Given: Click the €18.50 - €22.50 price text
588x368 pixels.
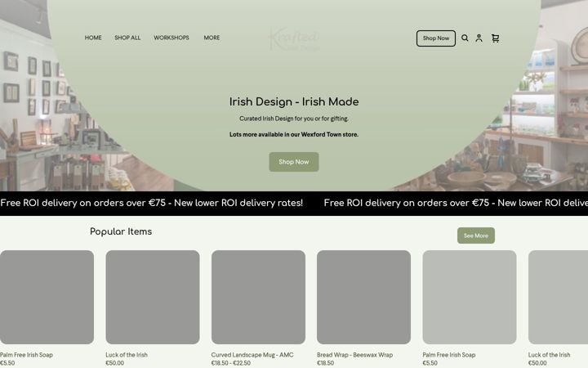Looking at the screenshot, I should click(x=230, y=363).
